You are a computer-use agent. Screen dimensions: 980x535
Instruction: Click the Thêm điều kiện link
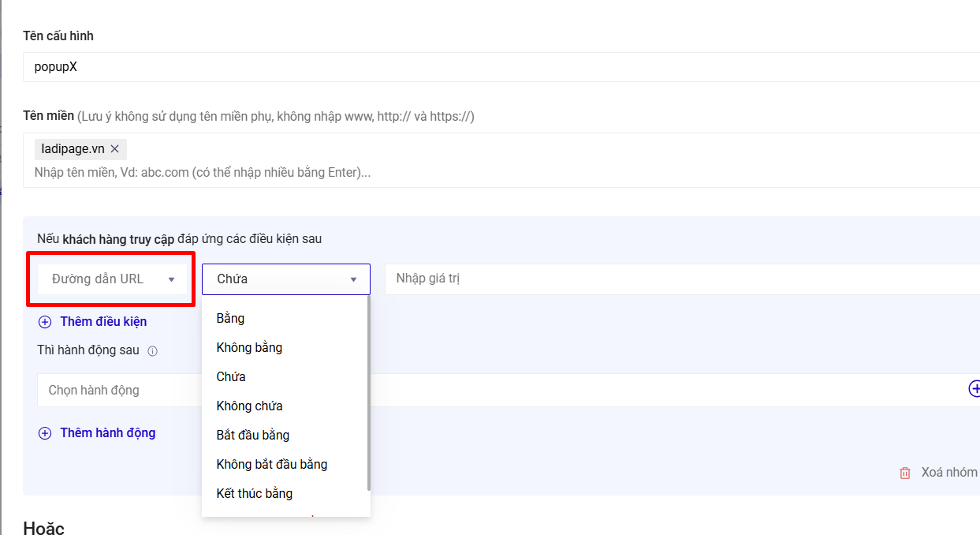pyautogui.click(x=103, y=322)
